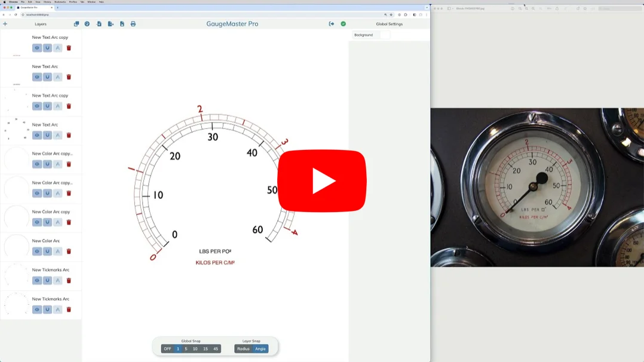
Task: Delete the topmost New Text Arc copy layer
Action: pyautogui.click(x=69, y=48)
